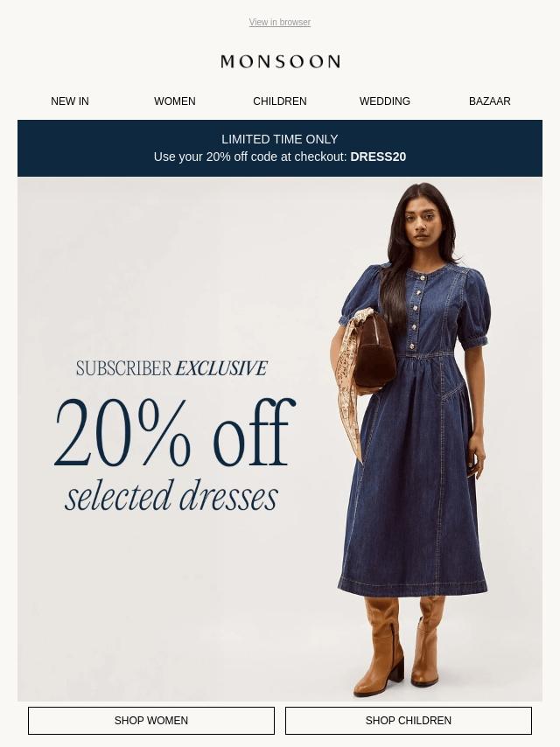Click the 20% off code at checkout text
560x747 pixels.
click(250, 157)
